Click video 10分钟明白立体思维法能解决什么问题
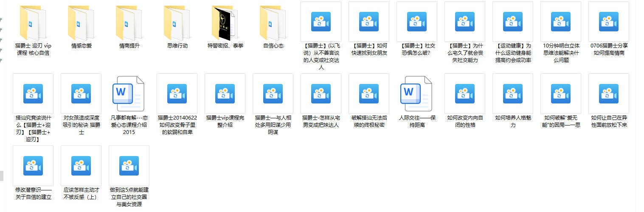The width and height of the screenshot is (644, 212). coord(560,22)
